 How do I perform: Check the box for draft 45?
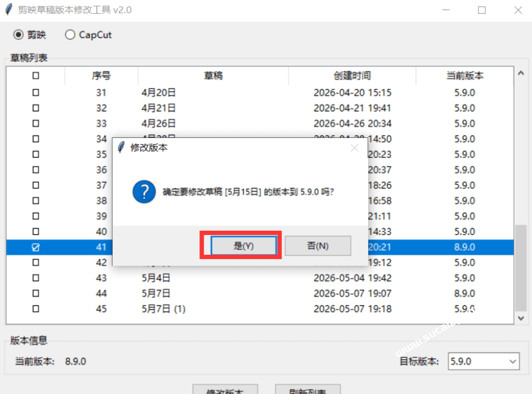coord(36,309)
